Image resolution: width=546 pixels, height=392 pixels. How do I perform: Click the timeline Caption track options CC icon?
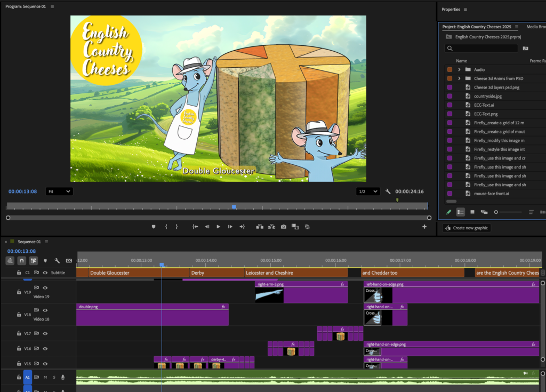click(x=69, y=261)
